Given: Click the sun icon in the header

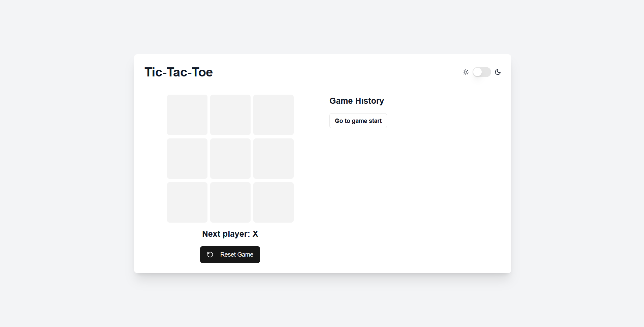Looking at the screenshot, I should click(466, 72).
